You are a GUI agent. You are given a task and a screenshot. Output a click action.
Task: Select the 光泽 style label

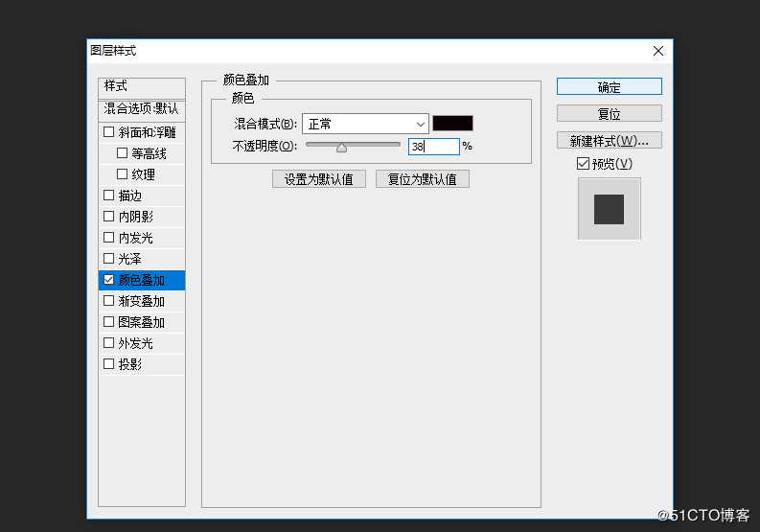pos(130,259)
